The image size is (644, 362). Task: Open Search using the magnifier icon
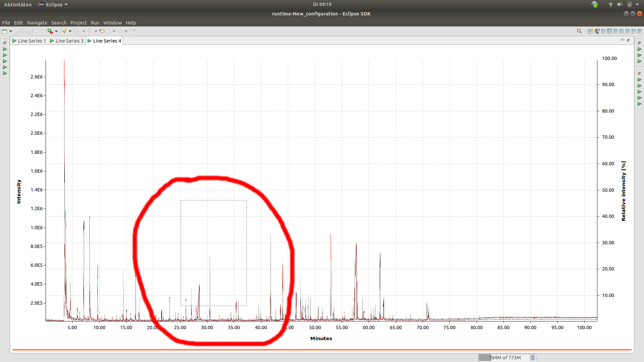(x=579, y=31)
